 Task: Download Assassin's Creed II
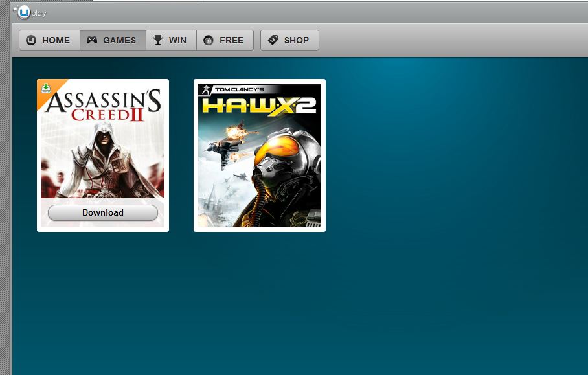(x=103, y=212)
